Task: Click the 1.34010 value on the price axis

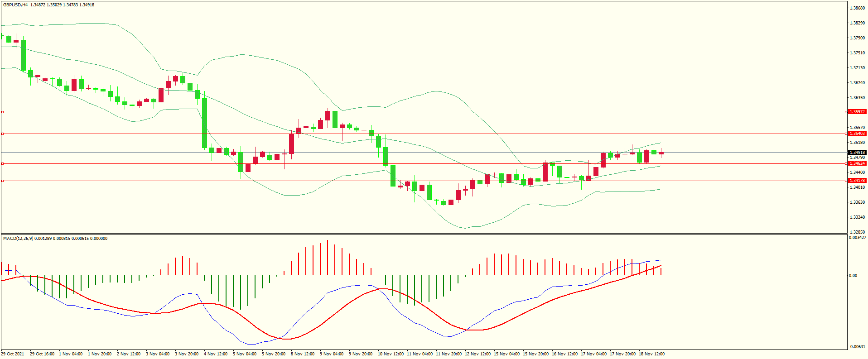Action: pos(857,187)
